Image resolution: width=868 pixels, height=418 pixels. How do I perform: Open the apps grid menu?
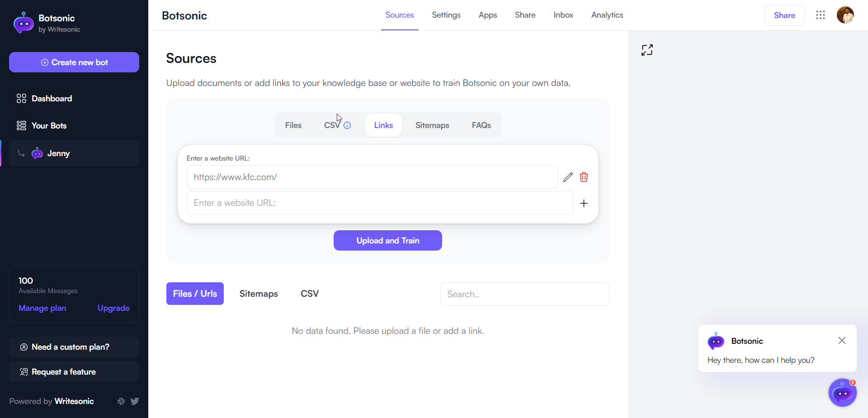click(x=820, y=15)
